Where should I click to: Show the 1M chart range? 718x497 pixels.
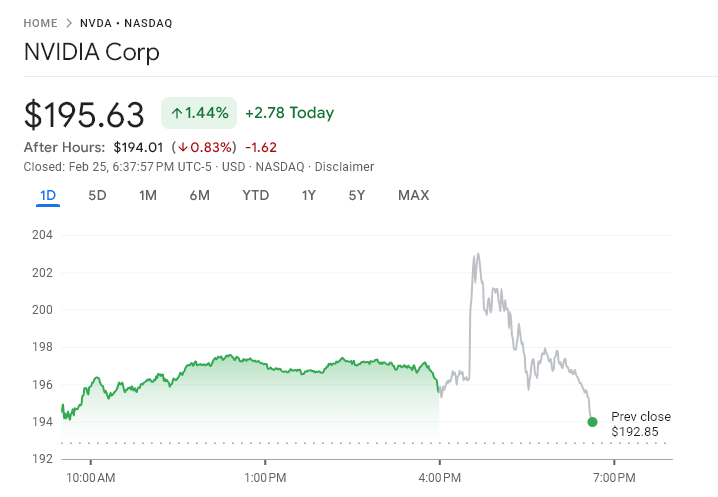pos(148,195)
